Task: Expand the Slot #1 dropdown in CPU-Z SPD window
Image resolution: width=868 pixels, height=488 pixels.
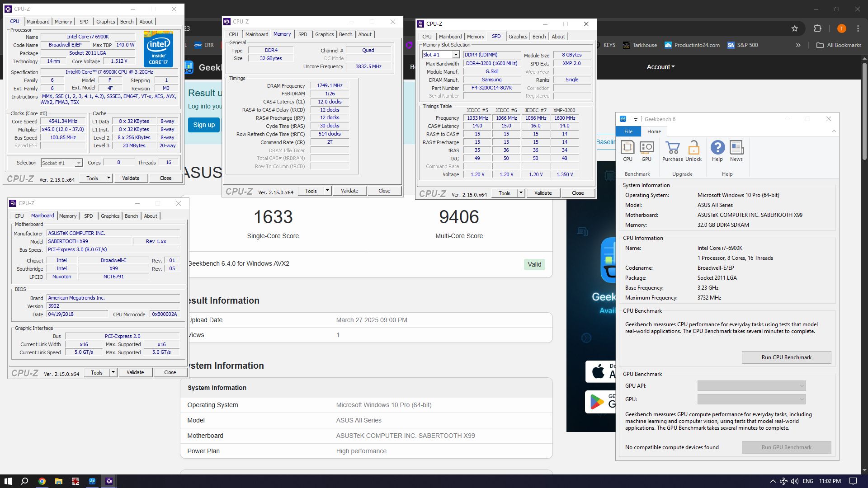Action: click(x=456, y=55)
